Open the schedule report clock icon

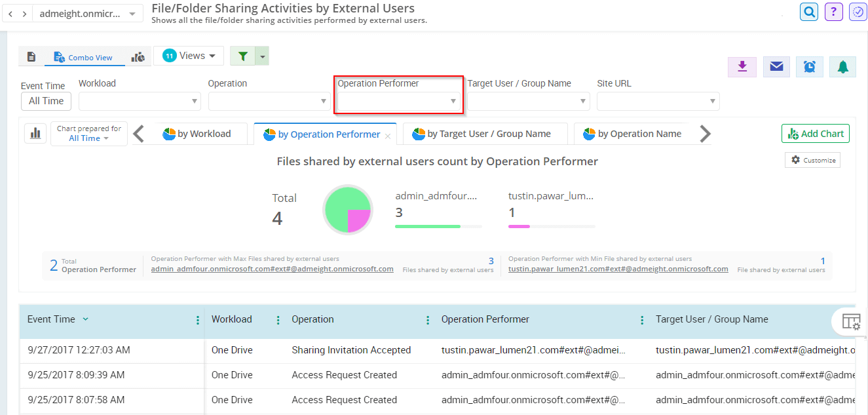[x=810, y=67]
